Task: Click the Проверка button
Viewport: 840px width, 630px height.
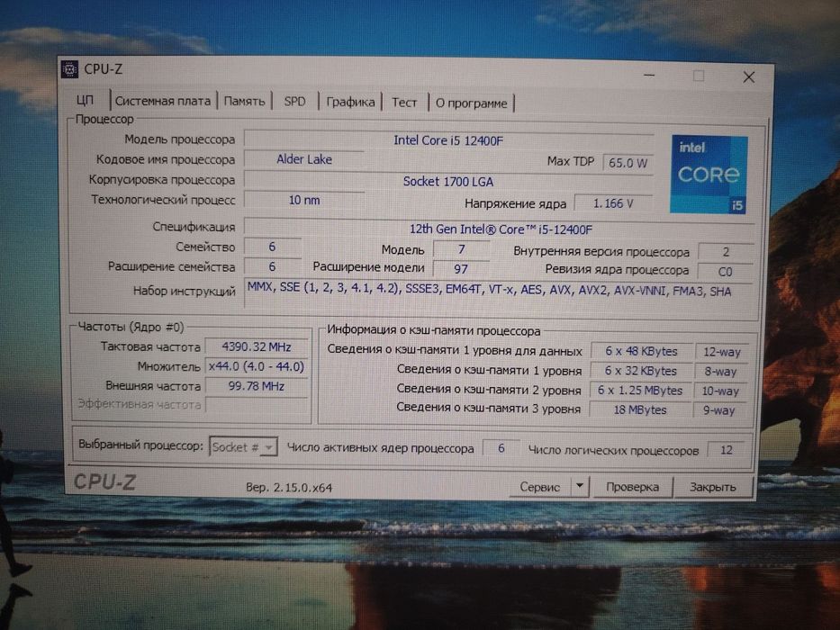Action: pyautogui.click(x=632, y=486)
